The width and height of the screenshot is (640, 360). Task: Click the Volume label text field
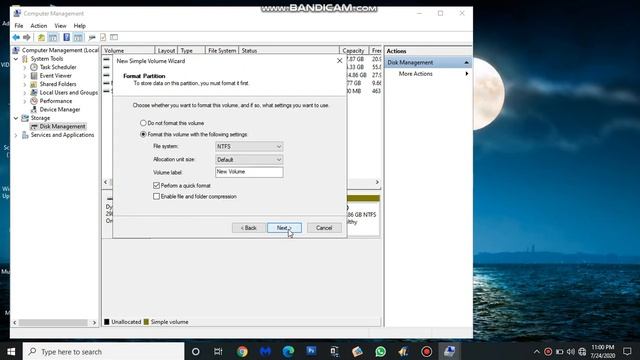pyautogui.click(x=249, y=172)
